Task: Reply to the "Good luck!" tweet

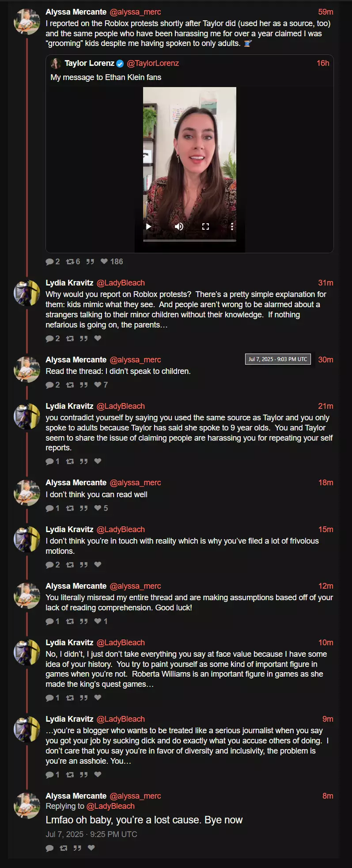Action: [53, 621]
